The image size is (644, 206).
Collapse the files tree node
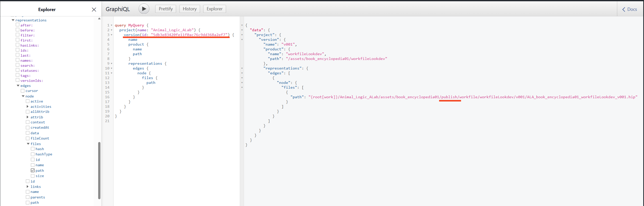(x=28, y=144)
